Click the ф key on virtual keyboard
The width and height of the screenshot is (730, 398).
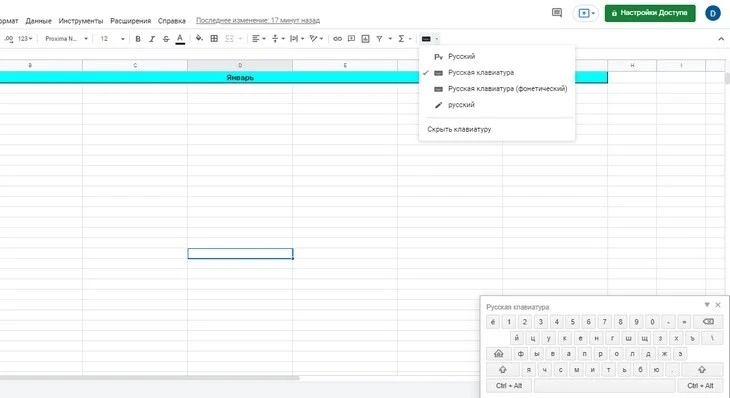[520, 354]
